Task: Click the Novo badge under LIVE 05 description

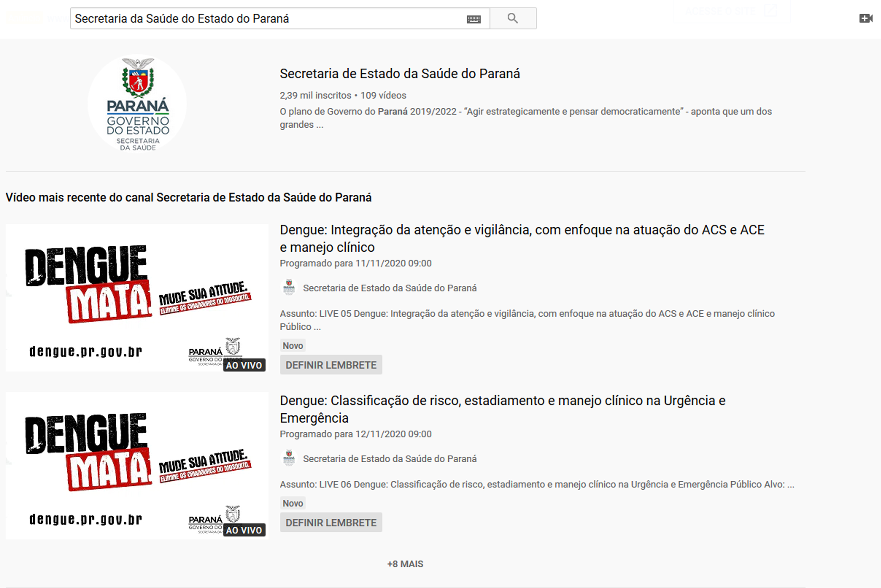Action: [292, 345]
